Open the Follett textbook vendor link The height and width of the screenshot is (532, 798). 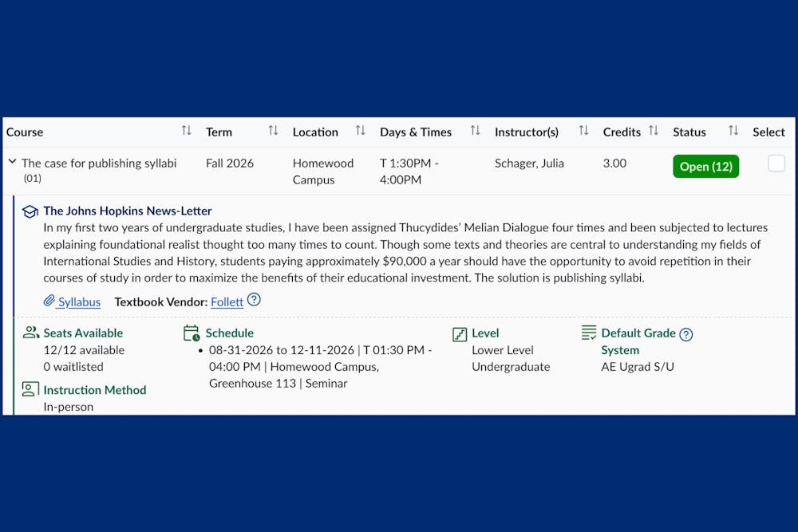click(x=227, y=301)
